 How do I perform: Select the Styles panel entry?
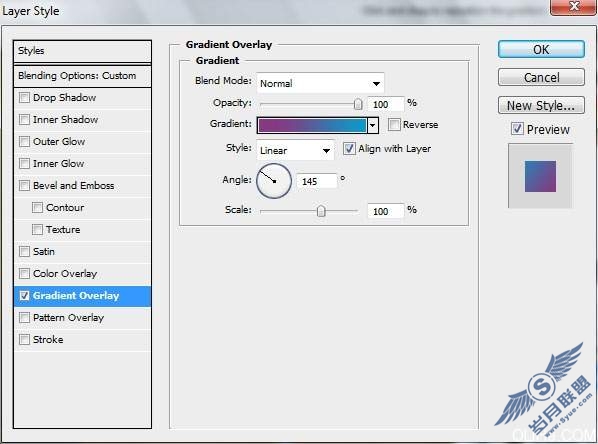click(82, 51)
